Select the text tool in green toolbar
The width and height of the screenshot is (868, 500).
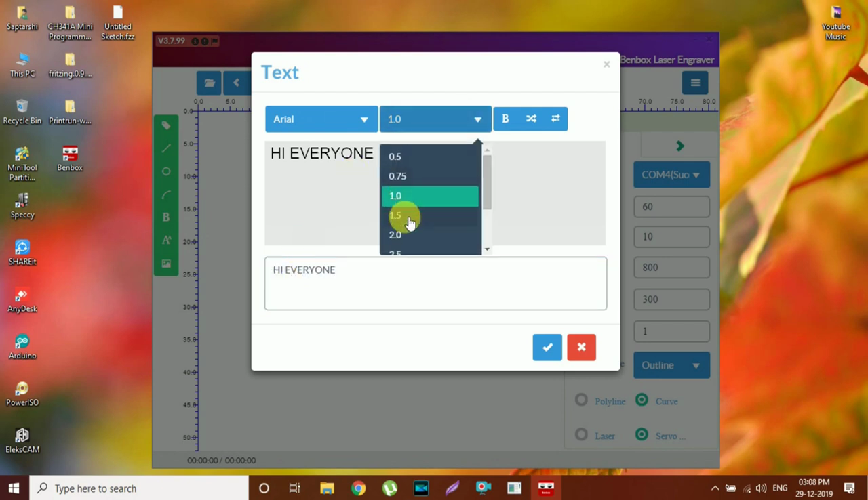166,241
